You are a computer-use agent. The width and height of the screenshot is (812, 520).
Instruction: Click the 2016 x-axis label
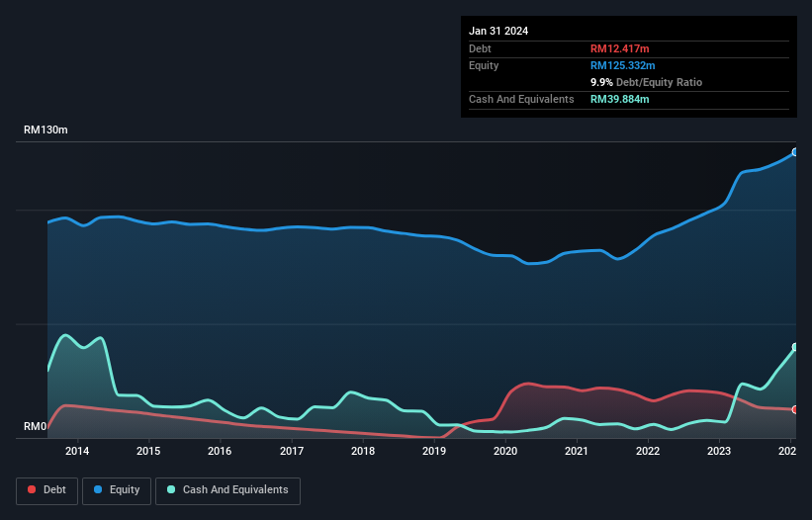[x=220, y=451]
